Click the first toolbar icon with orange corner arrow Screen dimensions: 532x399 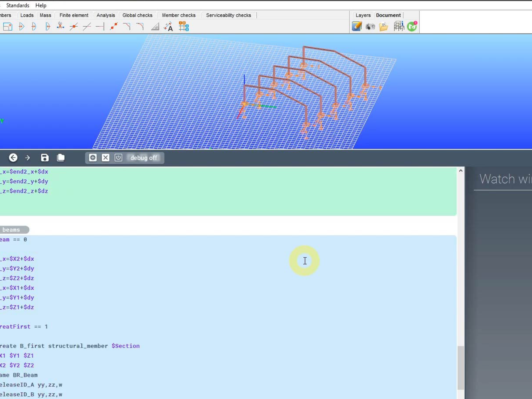tap(8, 27)
